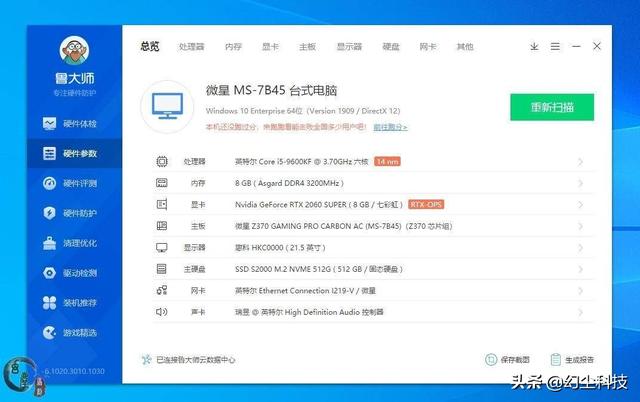Follow the 前往跑分 link
Screen dimensions: 640x402
click(390, 127)
